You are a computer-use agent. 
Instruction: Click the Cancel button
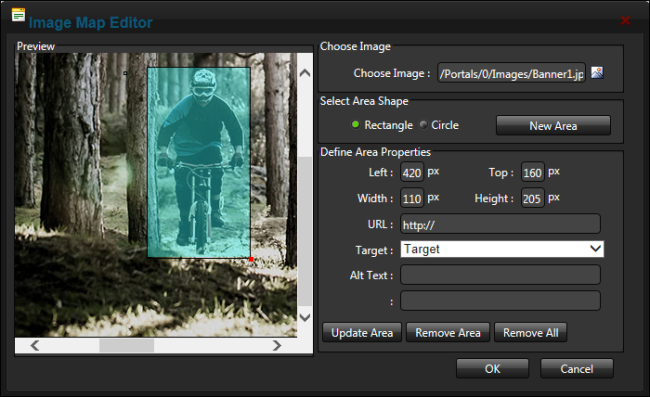pyautogui.click(x=577, y=368)
